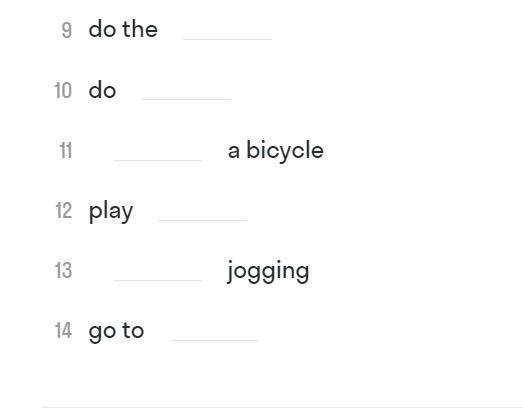
Task: Click the word "do" in item 10
Action: [102, 90]
